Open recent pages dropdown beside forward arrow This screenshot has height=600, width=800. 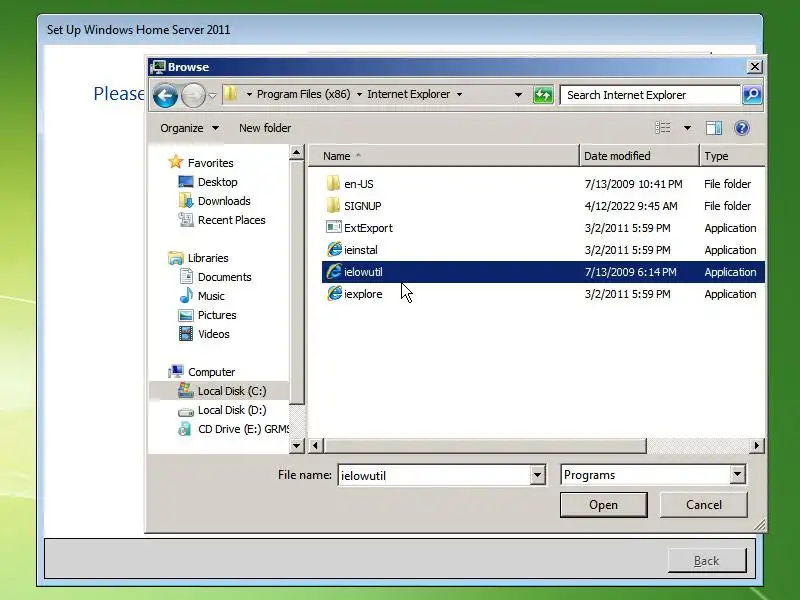click(213, 95)
